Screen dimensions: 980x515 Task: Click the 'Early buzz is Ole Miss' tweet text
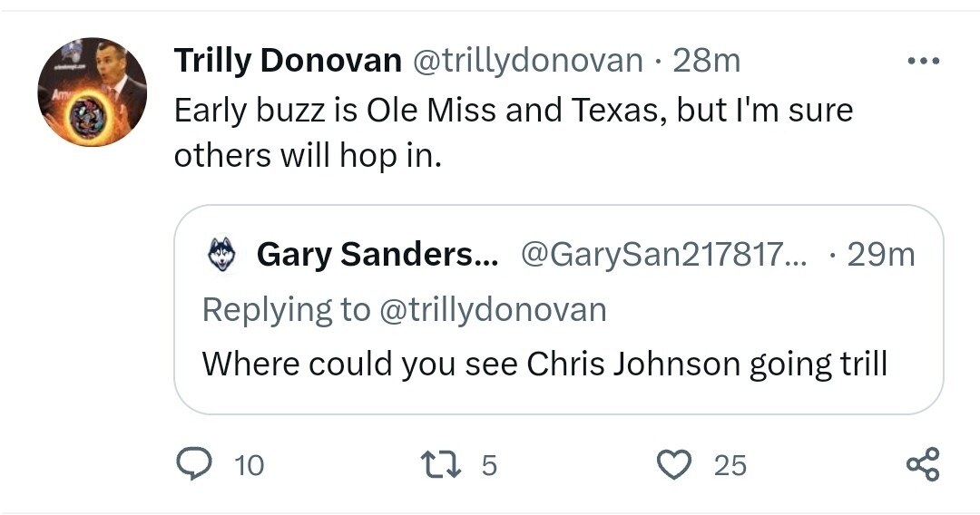514,111
